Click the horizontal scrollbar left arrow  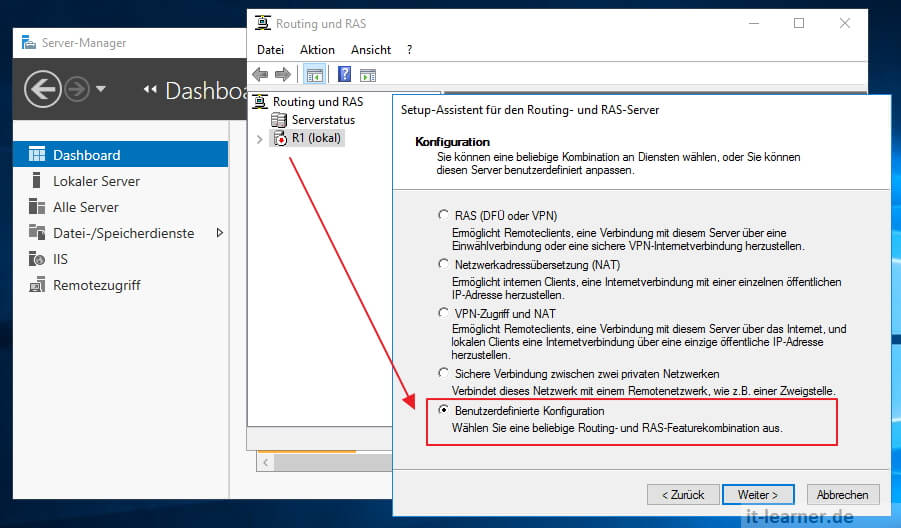click(265, 463)
